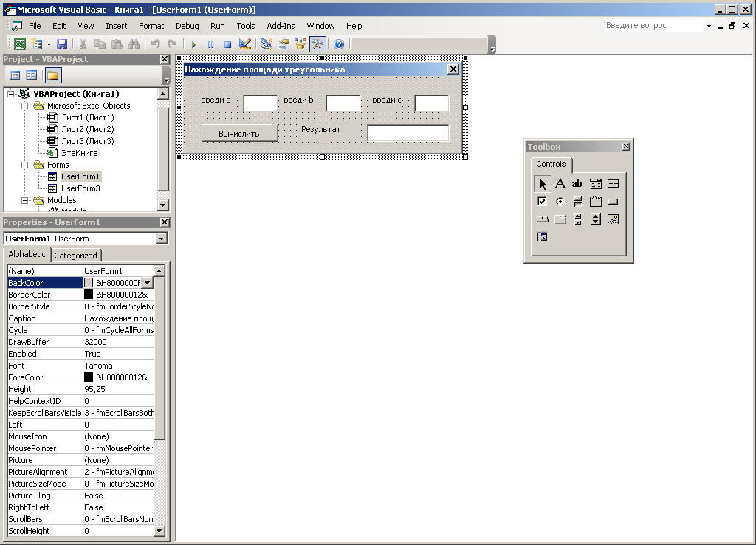Click the BorderColor black swatch
Viewport: 756px width, 545px height.
click(89, 295)
